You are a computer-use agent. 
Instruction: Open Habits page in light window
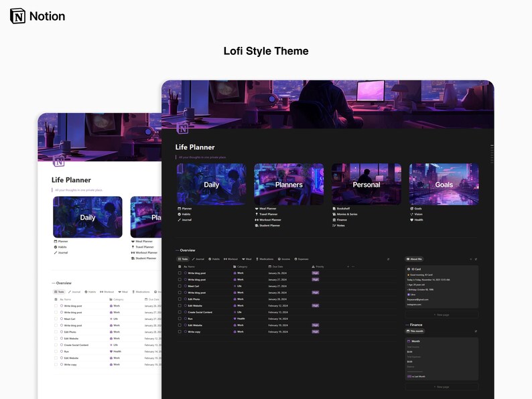pos(60,247)
